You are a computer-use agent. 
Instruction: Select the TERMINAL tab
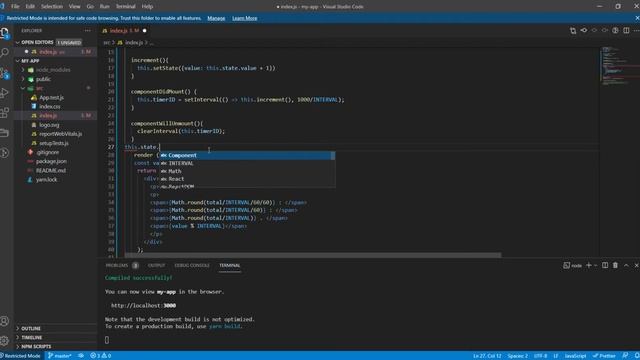point(229,265)
